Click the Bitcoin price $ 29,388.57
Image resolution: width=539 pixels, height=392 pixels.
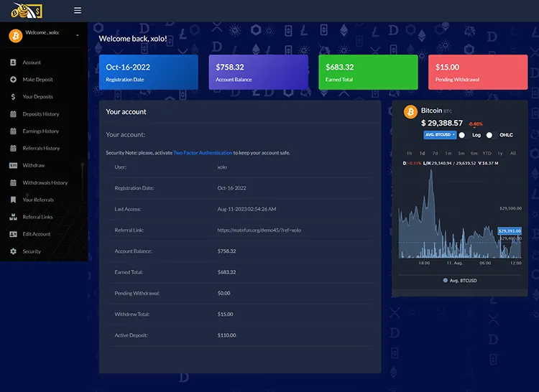tap(442, 123)
